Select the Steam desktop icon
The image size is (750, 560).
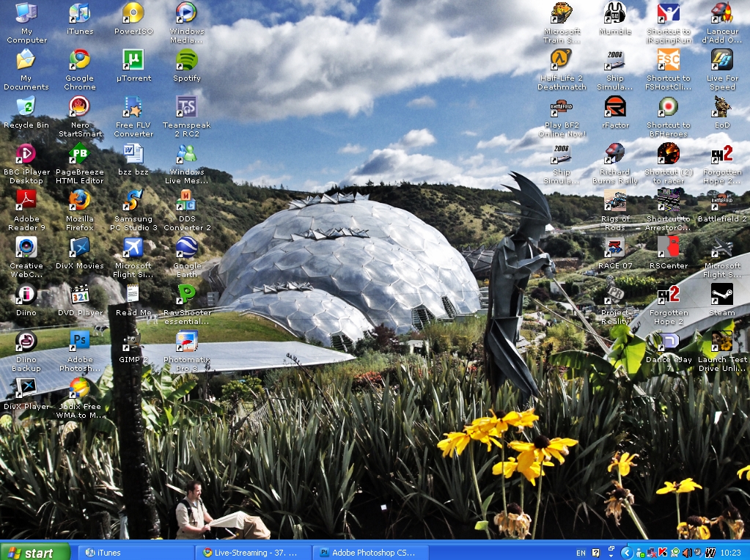(x=722, y=295)
